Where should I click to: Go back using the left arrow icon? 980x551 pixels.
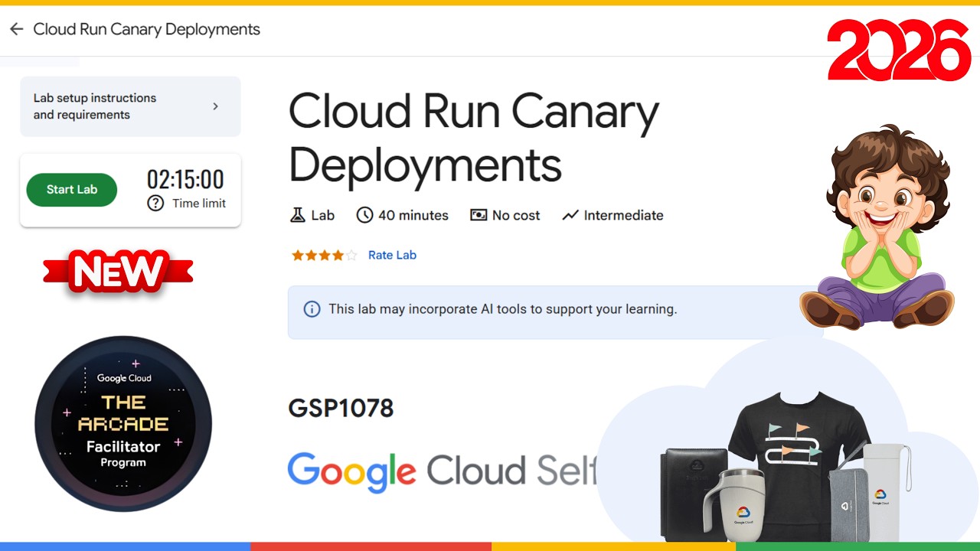(16, 29)
